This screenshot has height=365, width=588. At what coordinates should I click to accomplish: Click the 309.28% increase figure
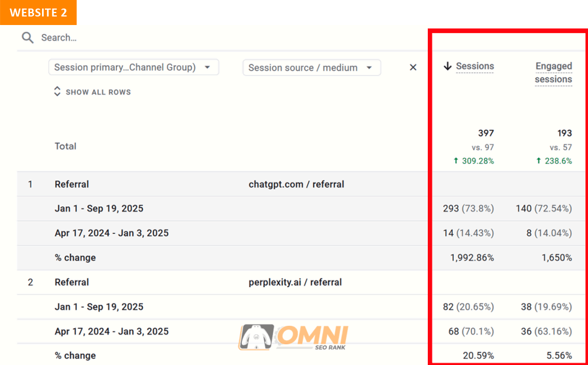(x=474, y=161)
